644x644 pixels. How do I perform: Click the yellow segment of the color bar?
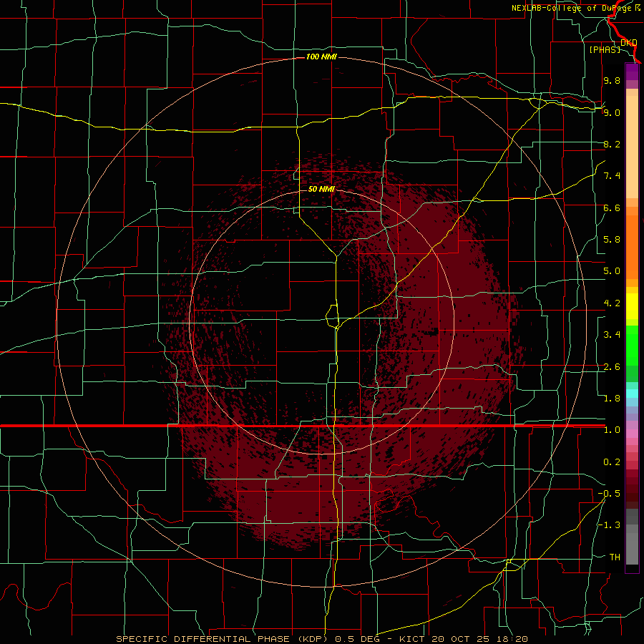(632, 306)
